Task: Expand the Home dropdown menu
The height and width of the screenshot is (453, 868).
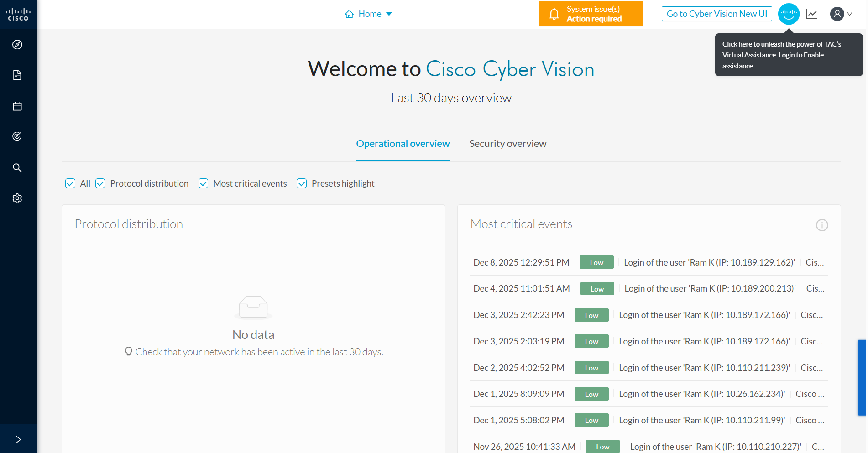Action: pos(369,14)
